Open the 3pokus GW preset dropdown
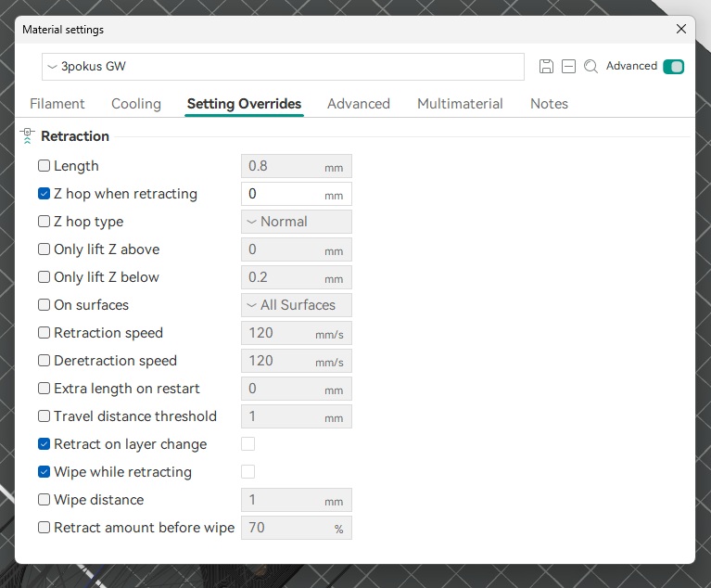The height and width of the screenshot is (588, 711). coord(283,67)
